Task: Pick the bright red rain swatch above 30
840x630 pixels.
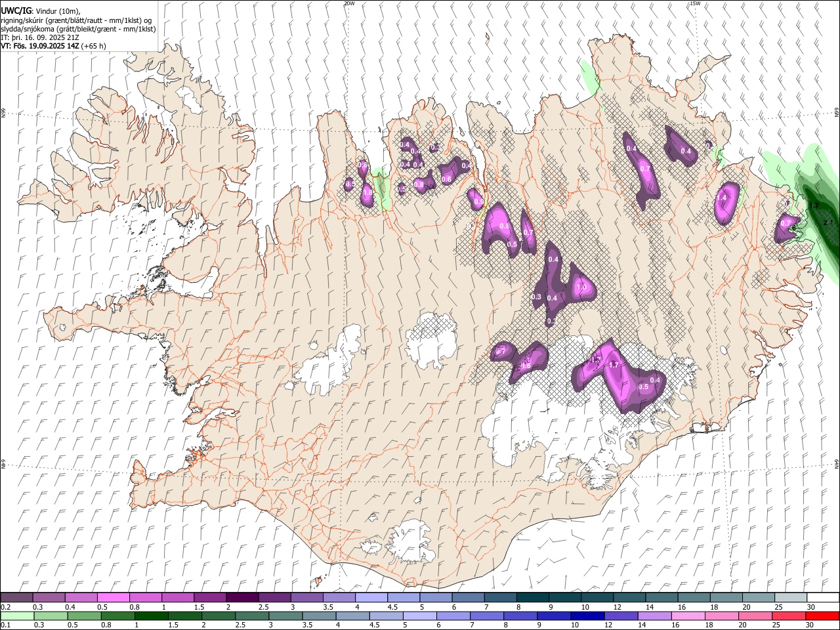Action: point(822,616)
